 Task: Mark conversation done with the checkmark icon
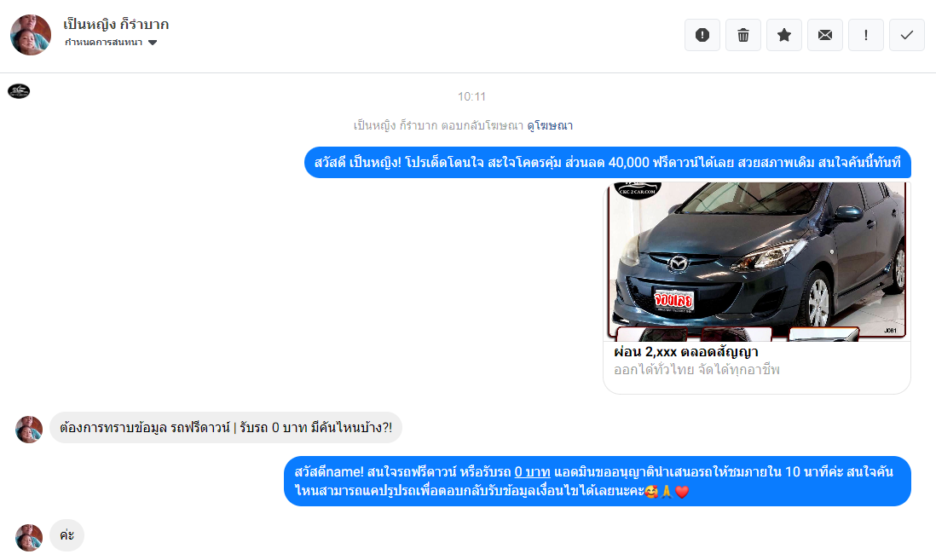click(x=907, y=35)
